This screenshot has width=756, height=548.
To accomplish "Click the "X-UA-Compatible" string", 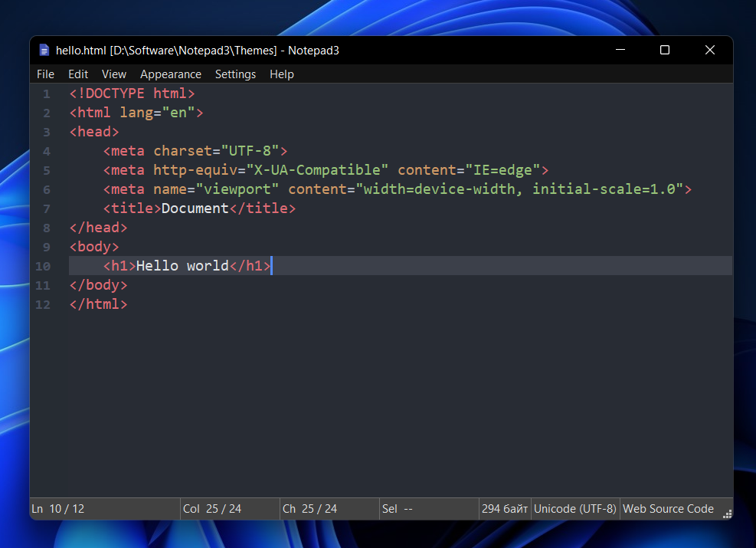I will (x=317, y=170).
